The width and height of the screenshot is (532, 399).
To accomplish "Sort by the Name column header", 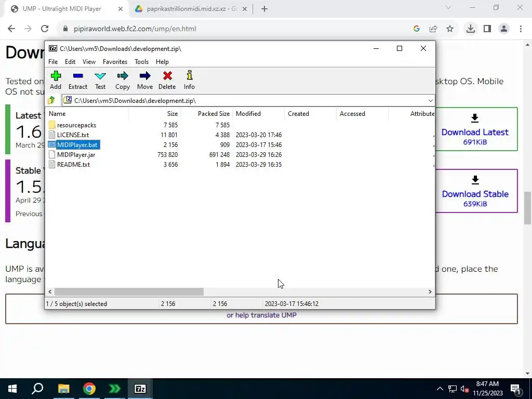I will point(87,114).
